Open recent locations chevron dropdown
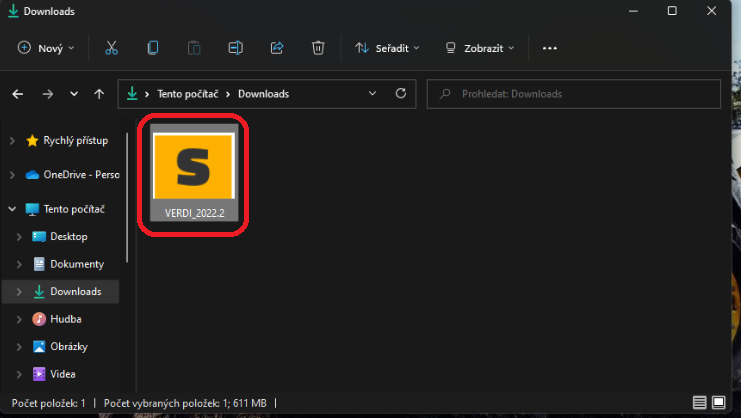 point(74,94)
